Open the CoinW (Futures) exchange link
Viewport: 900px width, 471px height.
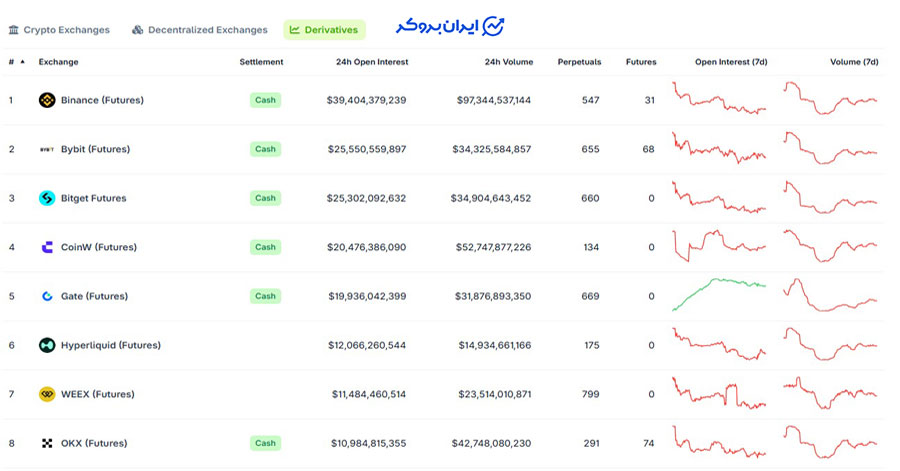pyautogui.click(x=99, y=247)
